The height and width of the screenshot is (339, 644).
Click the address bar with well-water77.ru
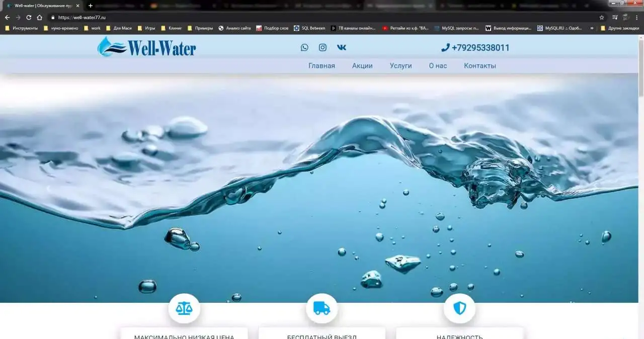322,17
